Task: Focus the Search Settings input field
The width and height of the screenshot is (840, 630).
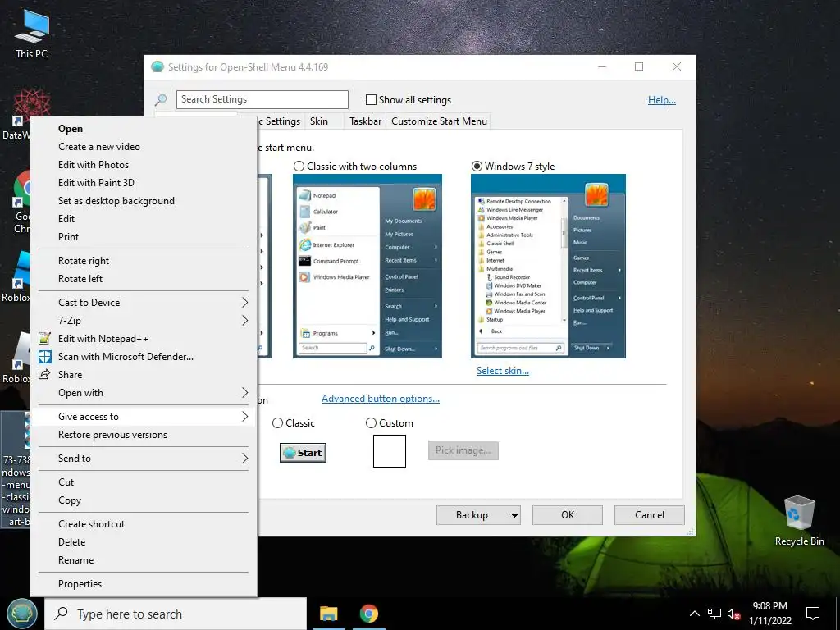Action: 262,99
